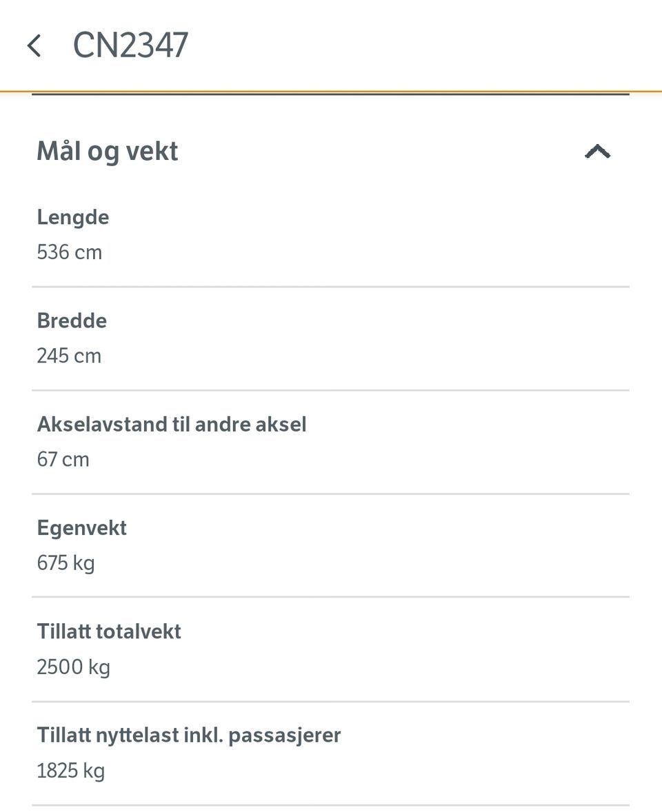Screen dimensions: 662x812
Task: Click the 245 cm width value
Action: (x=69, y=356)
